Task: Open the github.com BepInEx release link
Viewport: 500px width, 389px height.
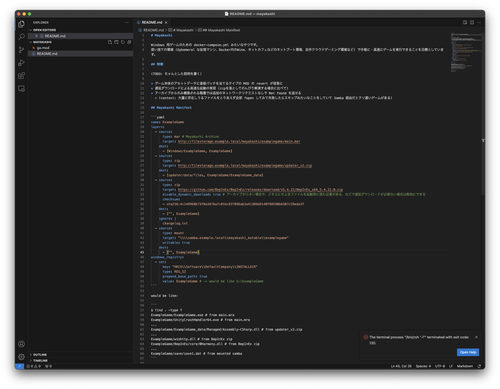Action: pos(260,190)
